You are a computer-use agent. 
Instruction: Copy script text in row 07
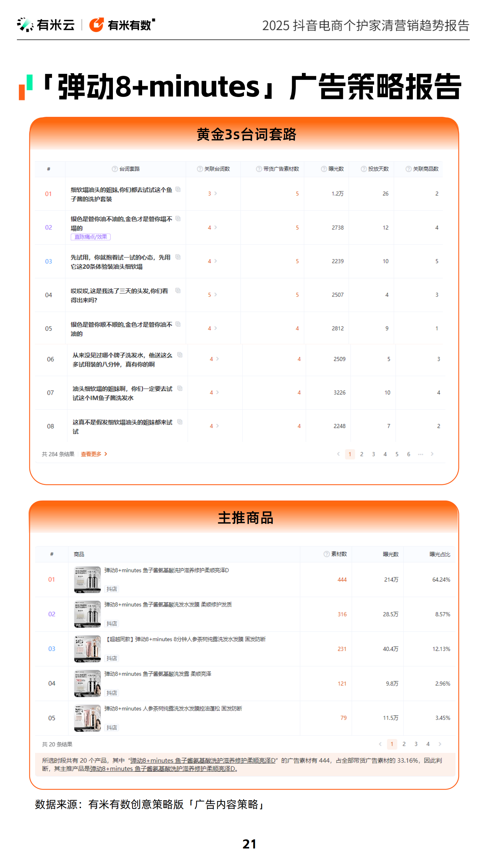[x=180, y=388]
